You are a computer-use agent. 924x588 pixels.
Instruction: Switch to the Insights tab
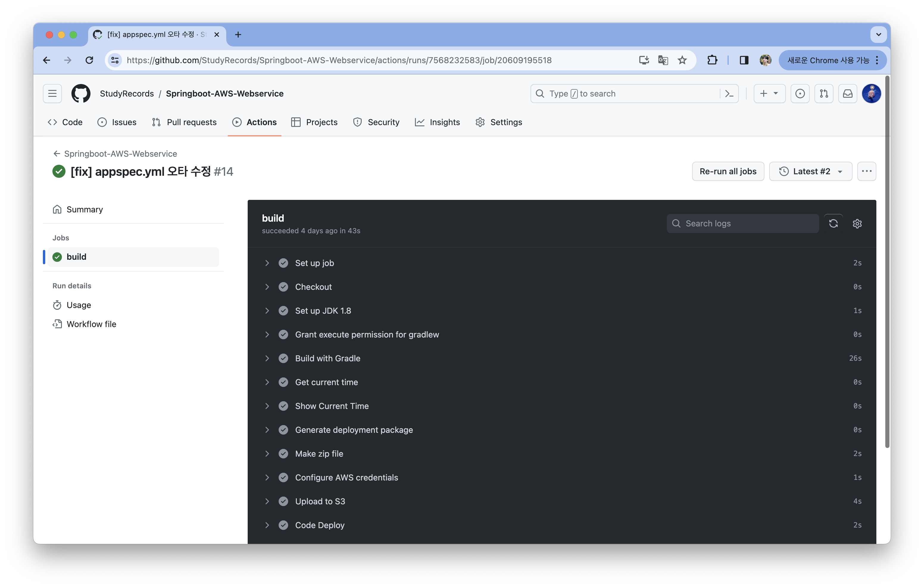pos(438,122)
